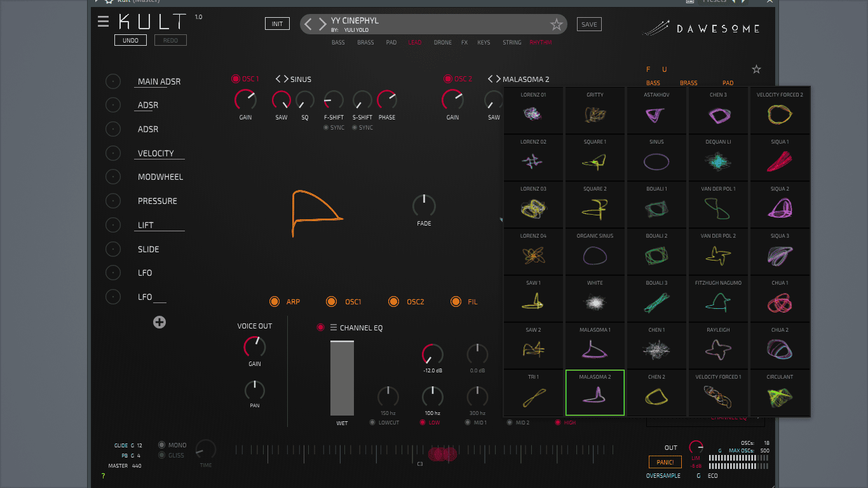Disable the Channel EQ power toggle
This screenshot has height=488, width=868.
click(321, 328)
